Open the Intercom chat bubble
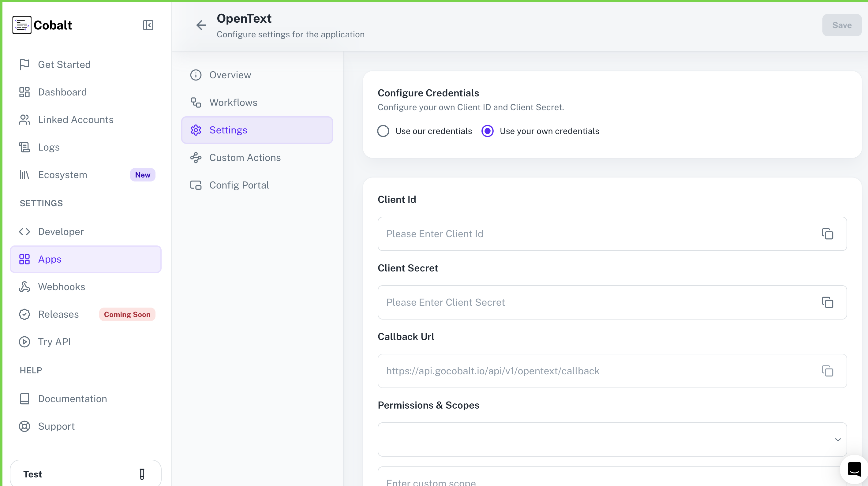 pyautogui.click(x=854, y=469)
